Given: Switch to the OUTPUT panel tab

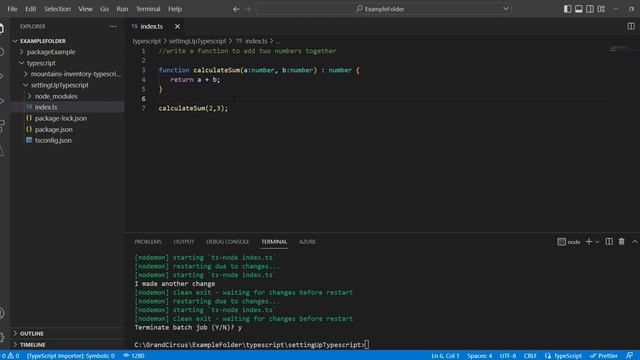Looking at the screenshot, I should point(184,242).
